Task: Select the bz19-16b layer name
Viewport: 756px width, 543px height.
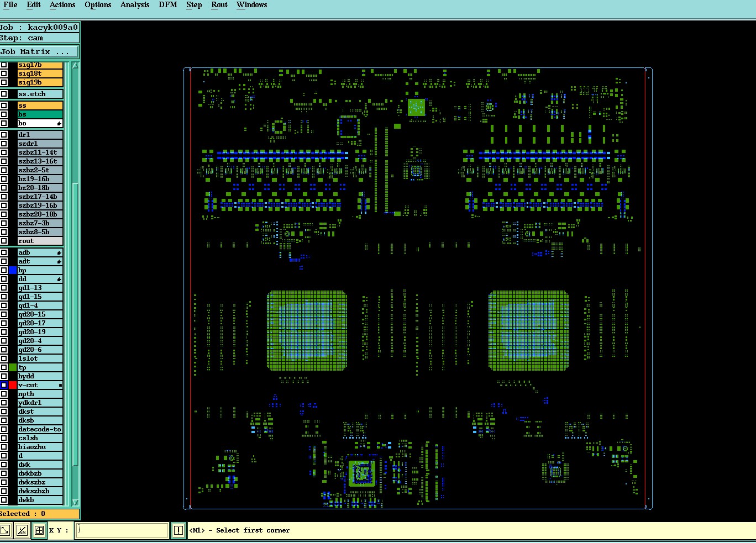Action: [x=40, y=179]
